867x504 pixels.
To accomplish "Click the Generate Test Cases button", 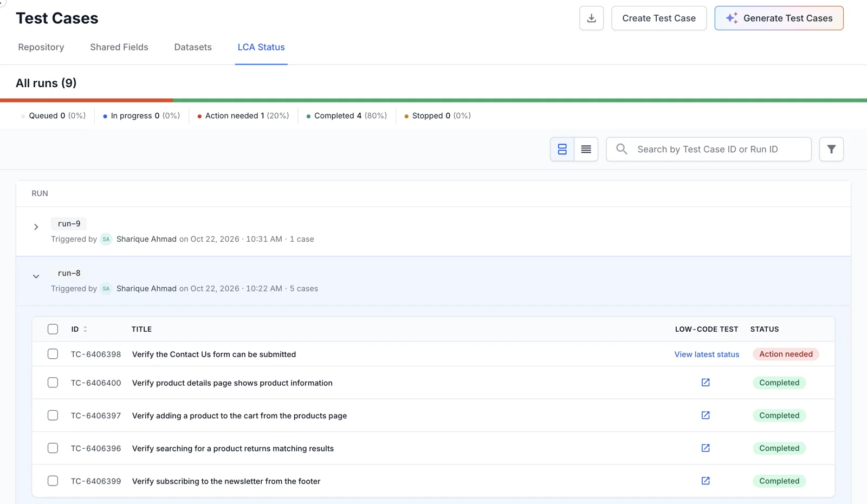I will coord(779,18).
